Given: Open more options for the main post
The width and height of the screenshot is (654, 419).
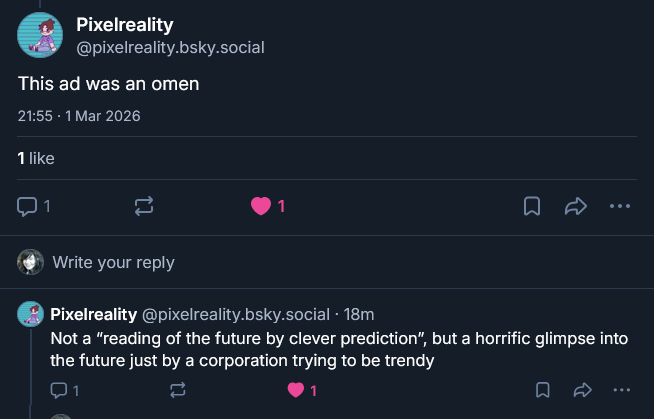Looking at the screenshot, I should coord(620,206).
